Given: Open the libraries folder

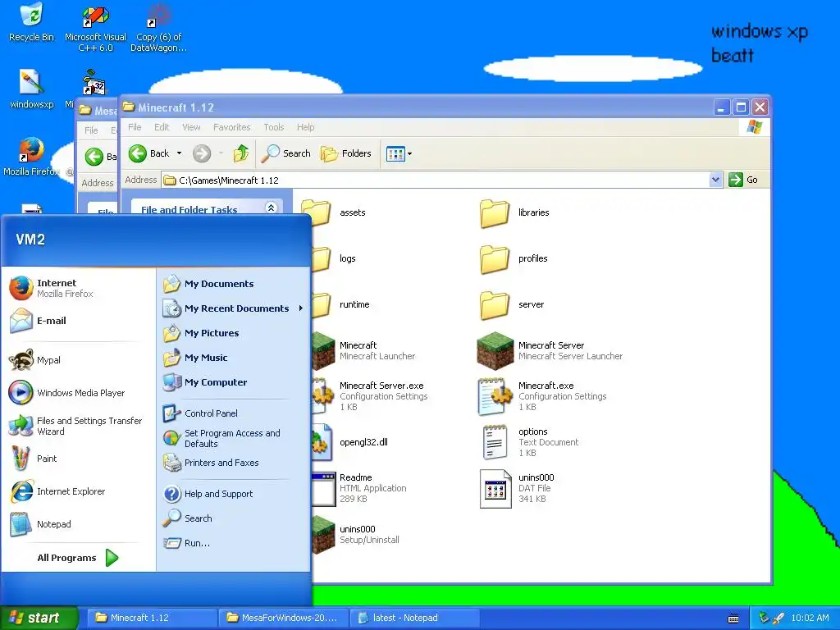Looking at the screenshot, I should [x=515, y=212].
